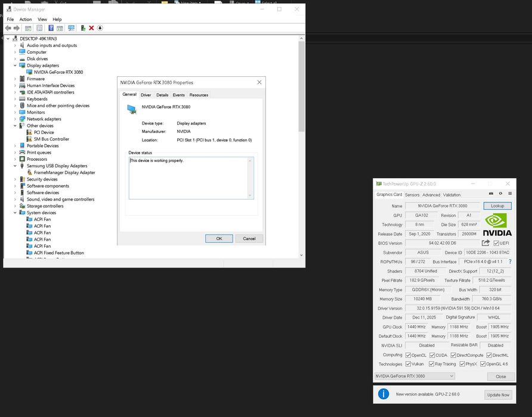Viewport: 532px width, 417px height.
Task: Click the NVIDIA logo in GPU-Z
Action: pos(497,225)
